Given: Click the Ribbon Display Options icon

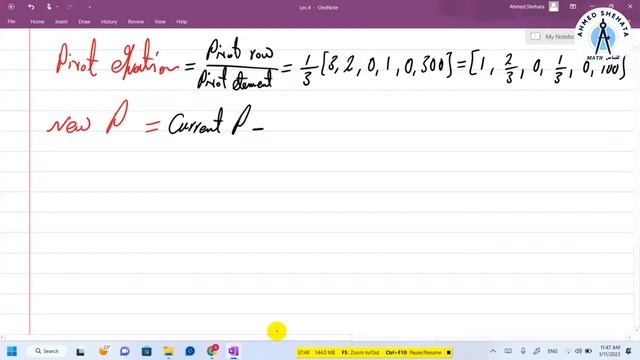Looking at the screenshot, I should 573,7.
